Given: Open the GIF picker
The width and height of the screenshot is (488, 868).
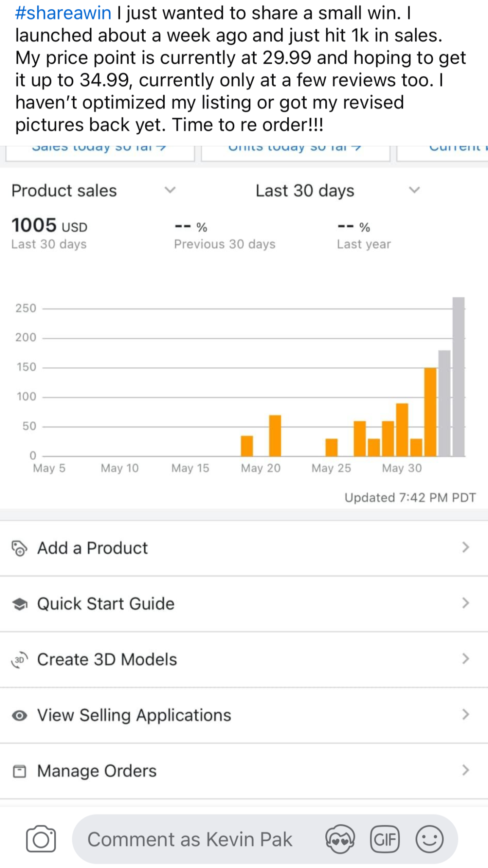Looking at the screenshot, I should (x=385, y=839).
